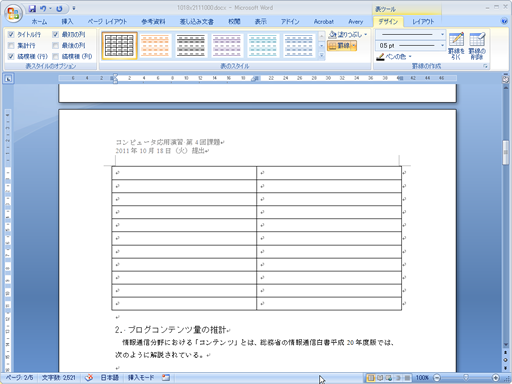Click the tab selector at ruler corner
The width and height of the screenshot is (512, 384).
pyautogui.click(x=8, y=79)
